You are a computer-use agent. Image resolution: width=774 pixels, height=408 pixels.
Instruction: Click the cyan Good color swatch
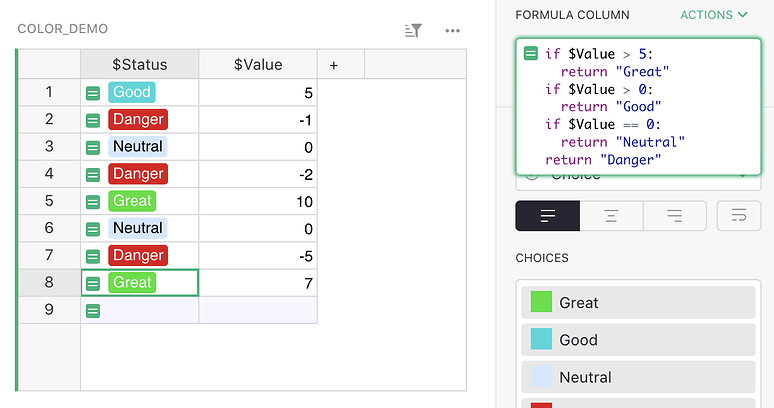tap(541, 340)
